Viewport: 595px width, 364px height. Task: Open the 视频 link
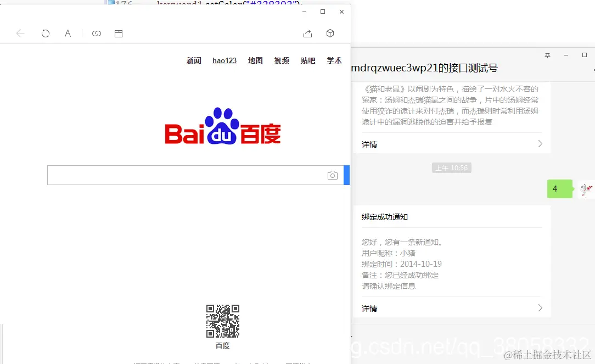point(282,61)
